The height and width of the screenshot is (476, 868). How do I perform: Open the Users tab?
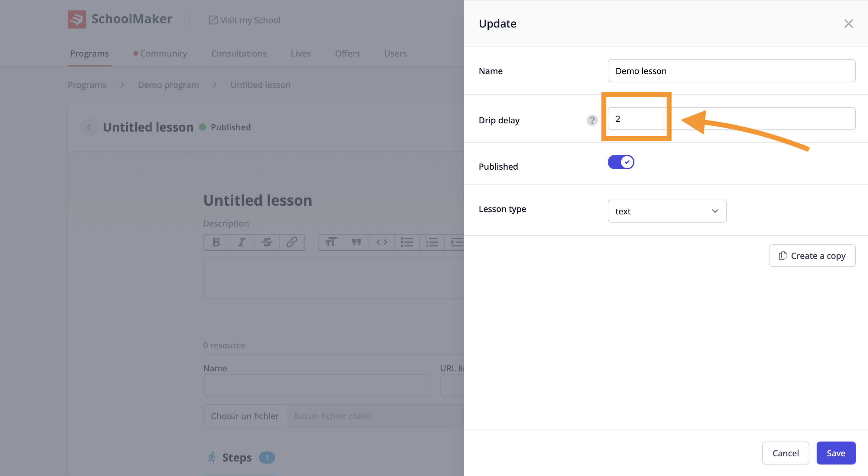[x=395, y=53]
